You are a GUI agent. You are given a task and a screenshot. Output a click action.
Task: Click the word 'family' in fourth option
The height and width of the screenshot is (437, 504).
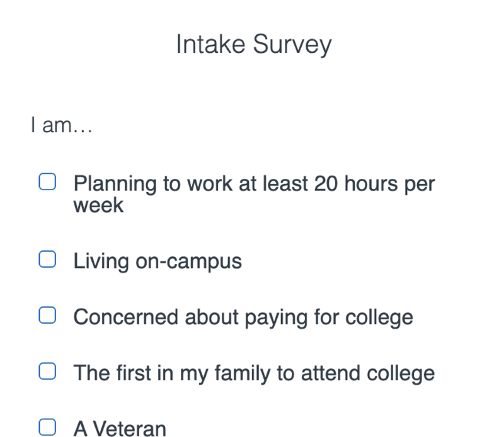coord(243,373)
